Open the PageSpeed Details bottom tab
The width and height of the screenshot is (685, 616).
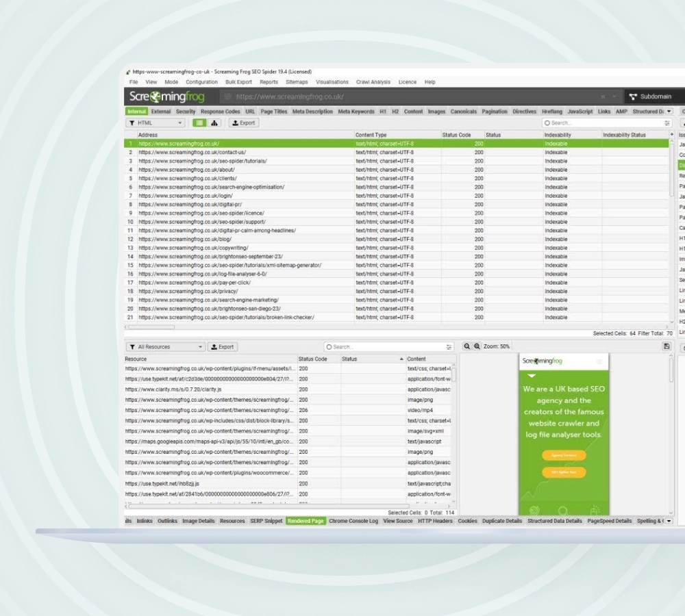tap(610, 522)
